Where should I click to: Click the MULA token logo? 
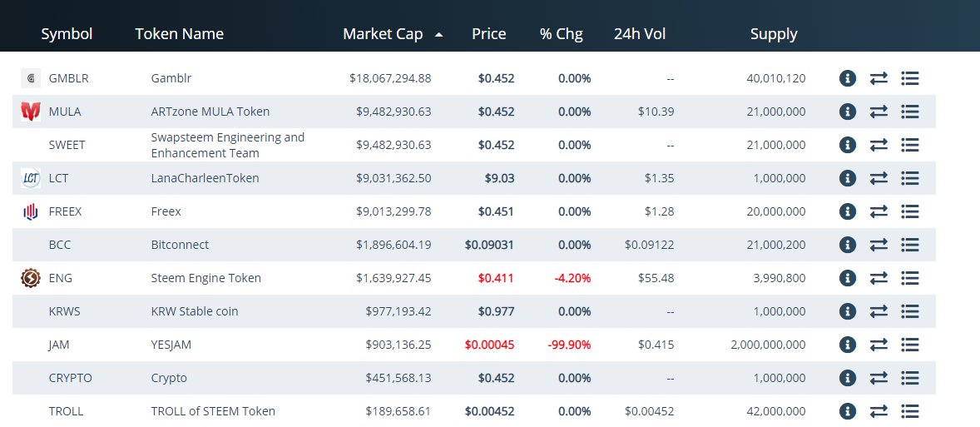[31, 112]
